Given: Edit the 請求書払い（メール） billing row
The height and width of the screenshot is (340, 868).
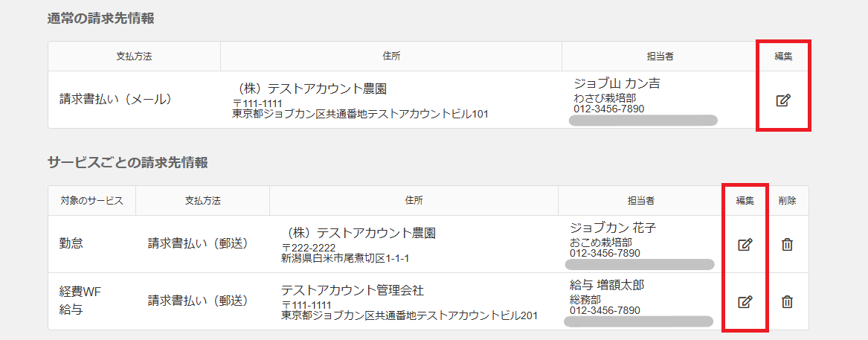Looking at the screenshot, I should point(782,100).
